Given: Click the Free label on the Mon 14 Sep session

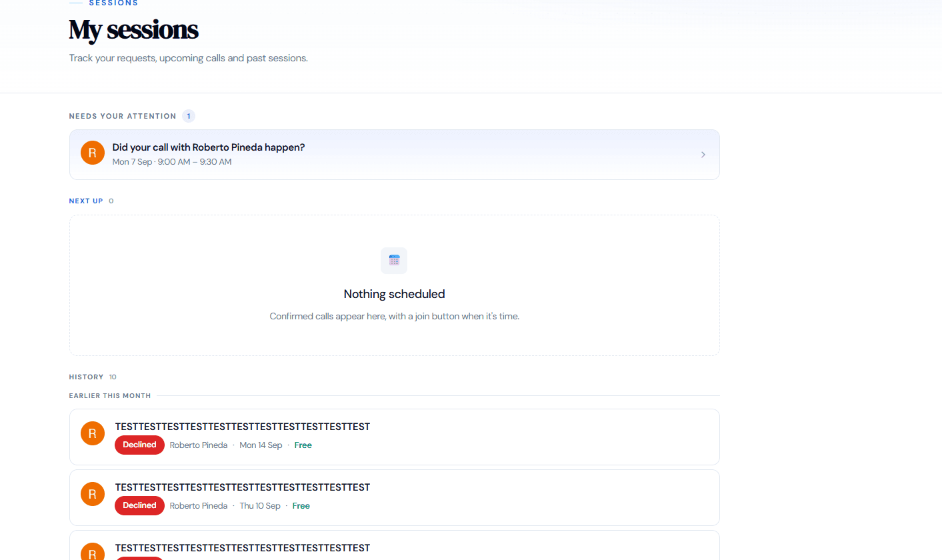Looking at the screenshot, I should (x=303, y=445).
